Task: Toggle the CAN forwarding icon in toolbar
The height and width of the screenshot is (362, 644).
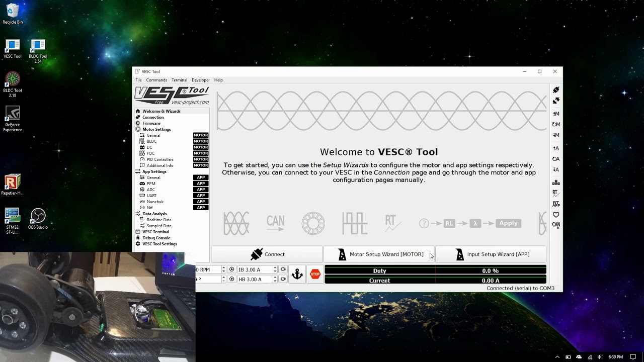Action: [556, 225]
